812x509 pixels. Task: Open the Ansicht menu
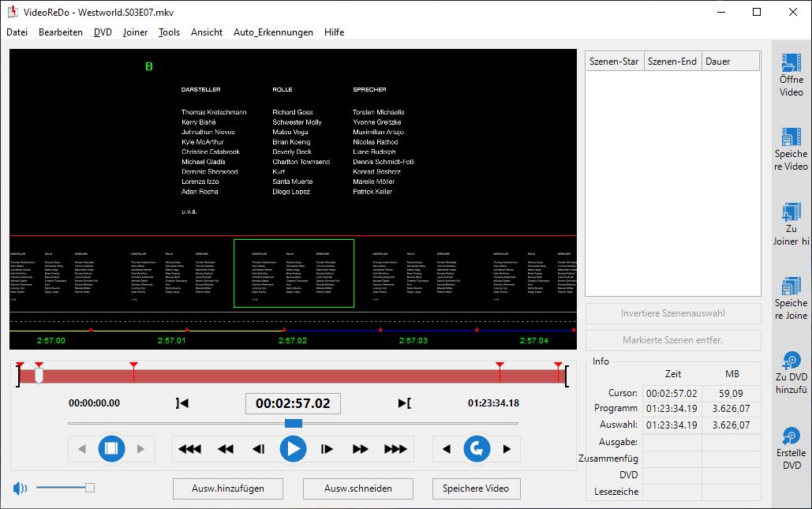[207, 32]
